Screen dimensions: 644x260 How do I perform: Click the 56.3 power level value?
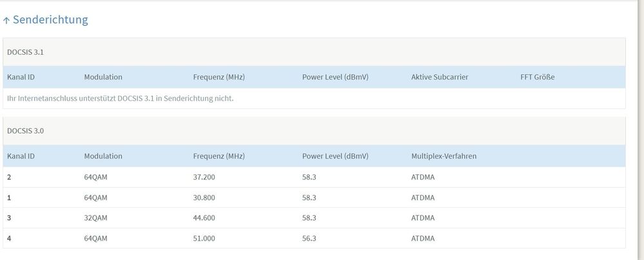pyautogui.click(x=309, y=238)
